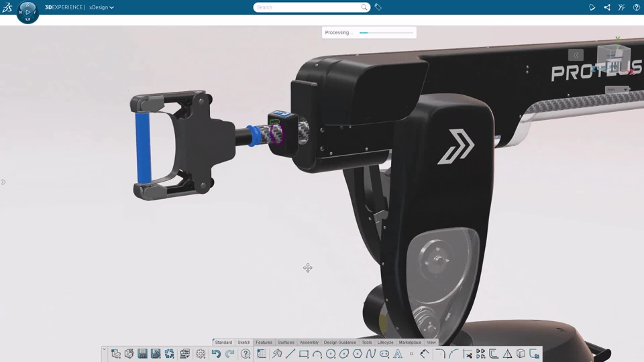The height and width of the screenshot is (362, 644).
Task: Collapse the right panel chevron button
Action: [576, 55]
